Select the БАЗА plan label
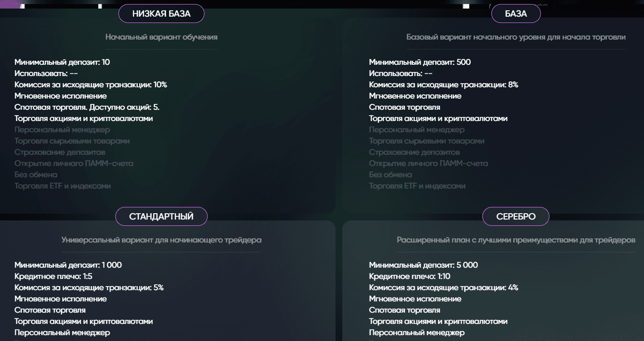The height and width of the screenshot is (341, 644). [516, 14]
